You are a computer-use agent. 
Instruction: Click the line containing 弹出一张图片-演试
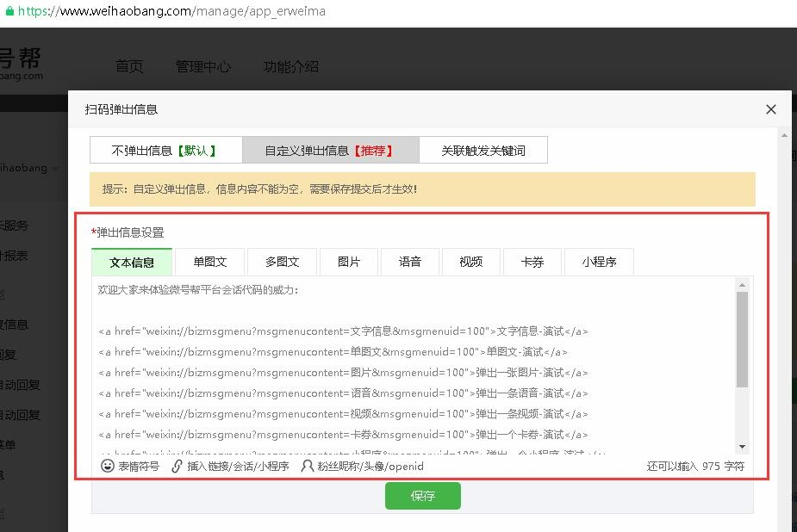343,373
